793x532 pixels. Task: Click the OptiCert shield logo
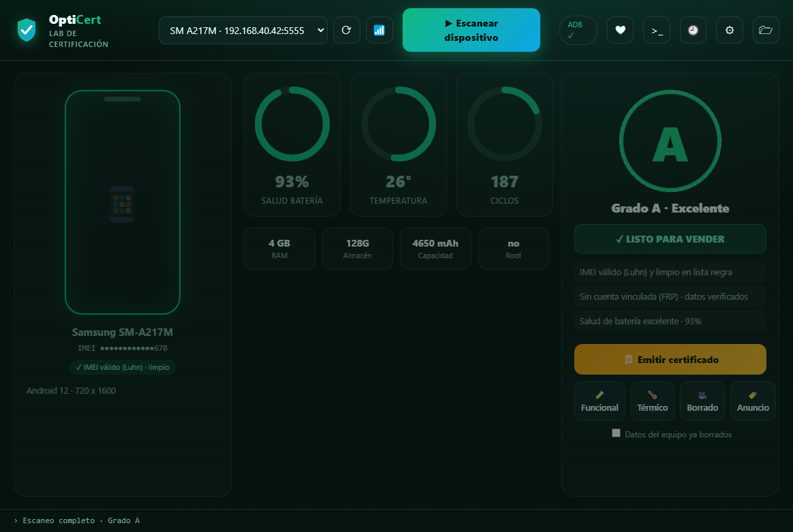27,31
